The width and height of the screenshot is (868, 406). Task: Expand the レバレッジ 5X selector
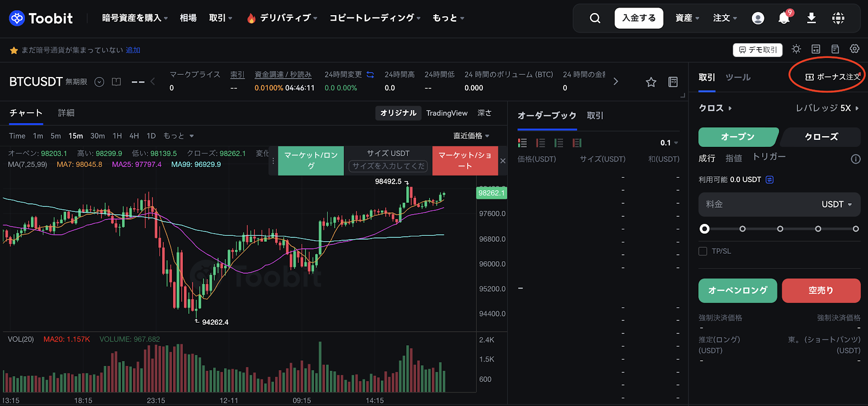[827, 108]
